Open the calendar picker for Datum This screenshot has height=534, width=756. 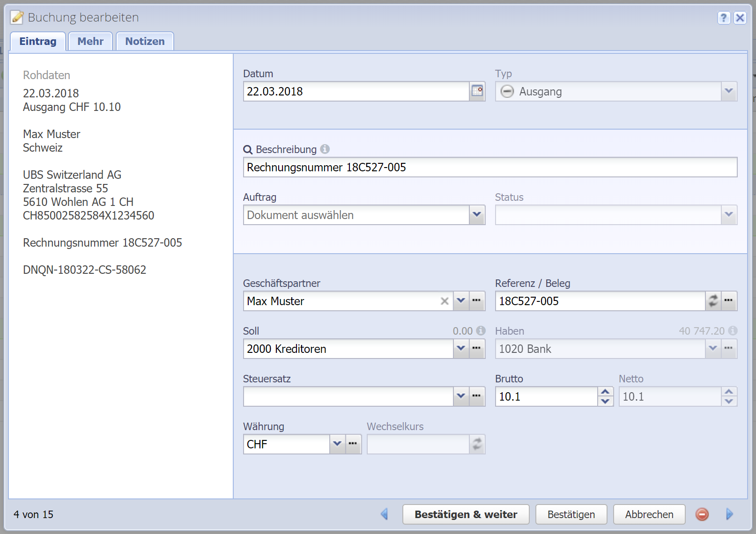(x=477, y=91)
